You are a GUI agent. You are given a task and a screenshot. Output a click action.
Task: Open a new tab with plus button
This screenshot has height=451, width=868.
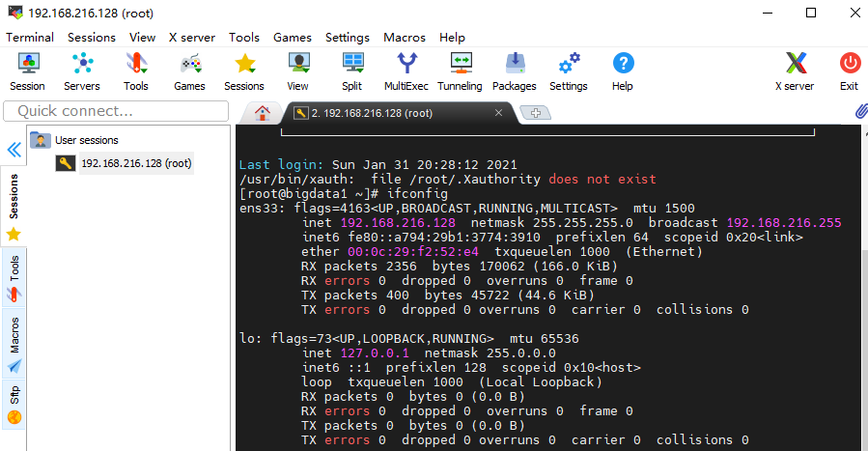[535, 113]
